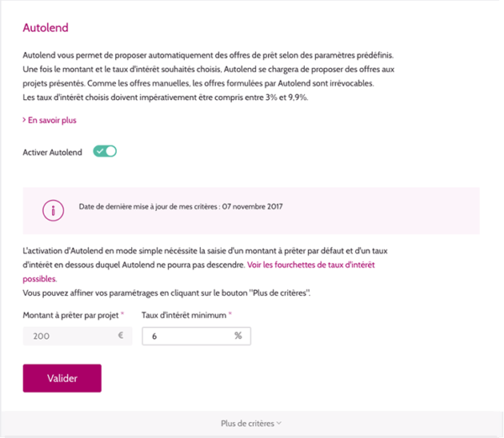
Task: Click the "Montant à prêter par projet" label
Action: point(71,314)
